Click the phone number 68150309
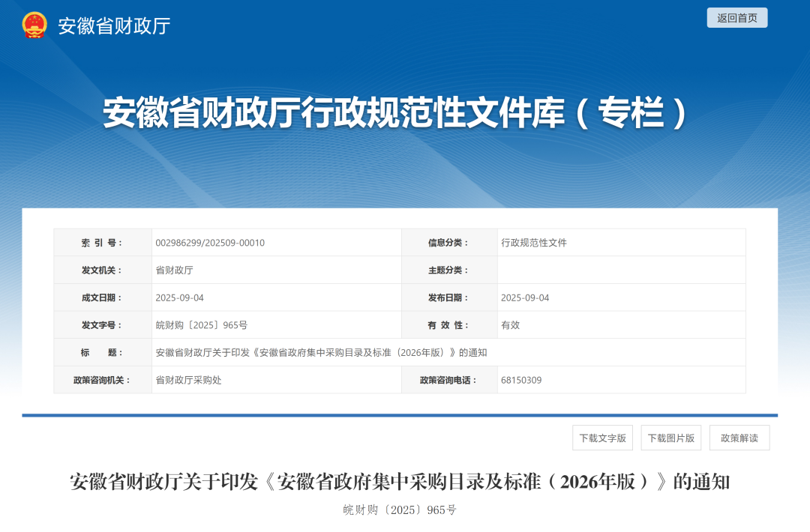Viewport: 810px width, 532px height. [x=521, y=380]
